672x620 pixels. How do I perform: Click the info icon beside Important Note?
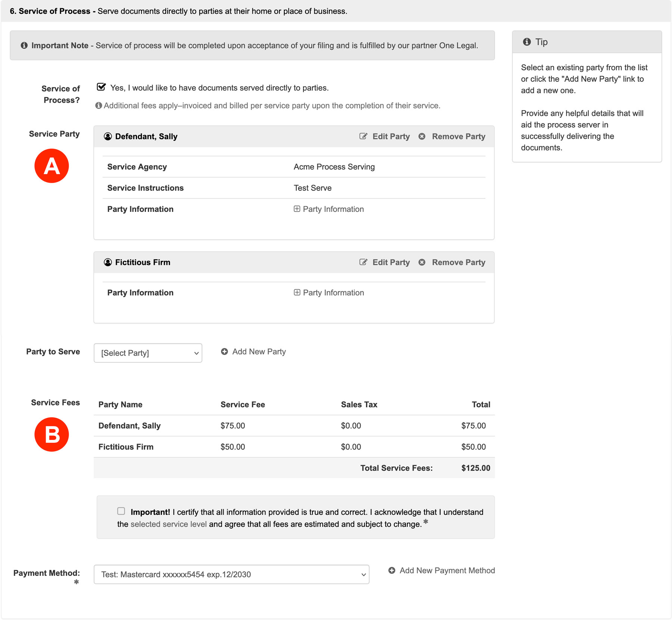pos(24,46)
